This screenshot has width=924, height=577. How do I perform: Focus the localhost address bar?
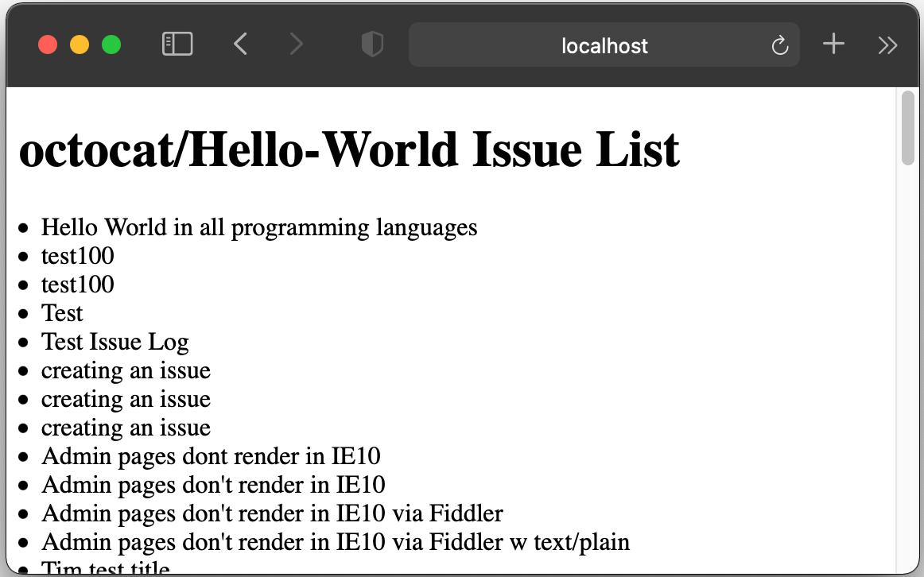604,45
